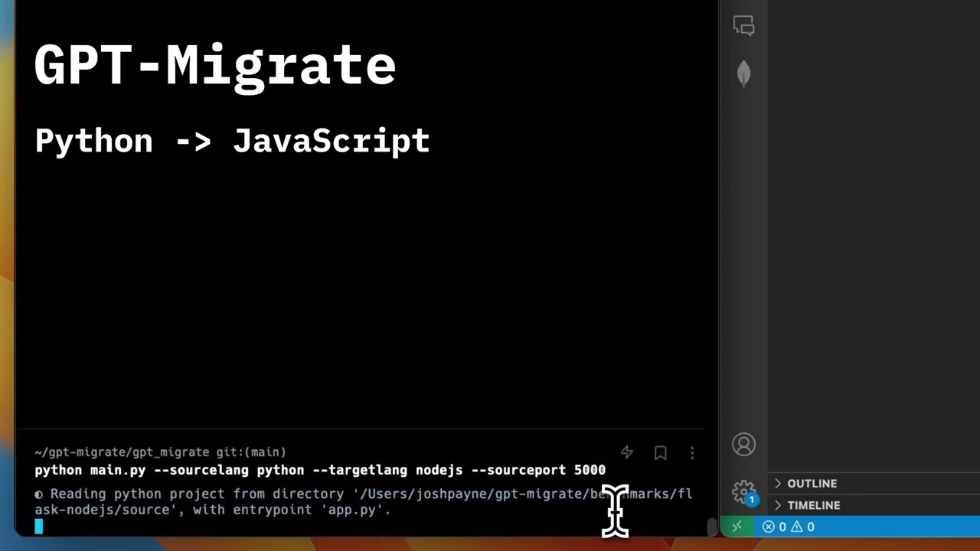Click the "Reading python project from directory" output
Viewport: 980px width, 551px height.
click(364, 502)
